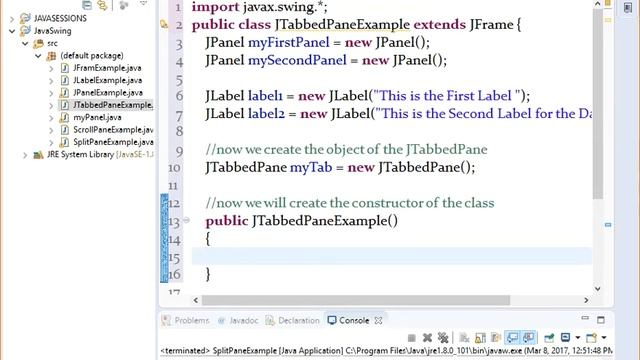Click Display Selected Console icon

(565, 338)
